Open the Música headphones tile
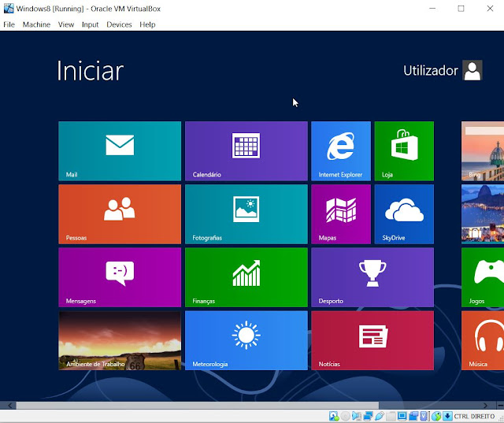This screenshot has height=423, width=504. tap(483, 340)
